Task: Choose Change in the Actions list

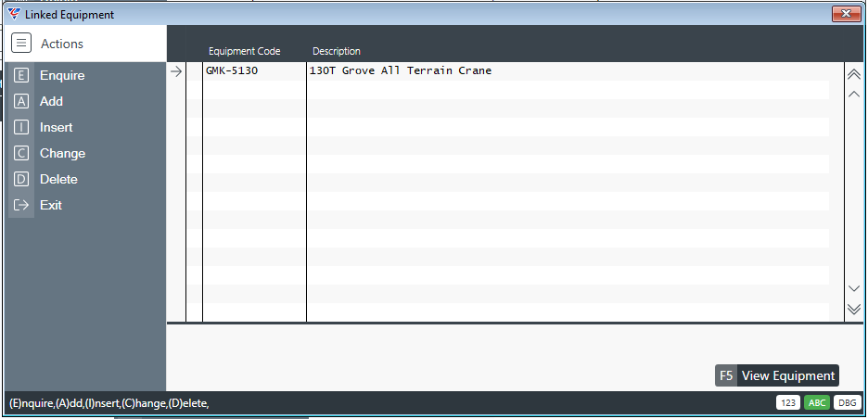Action: [x=62, y=154]
